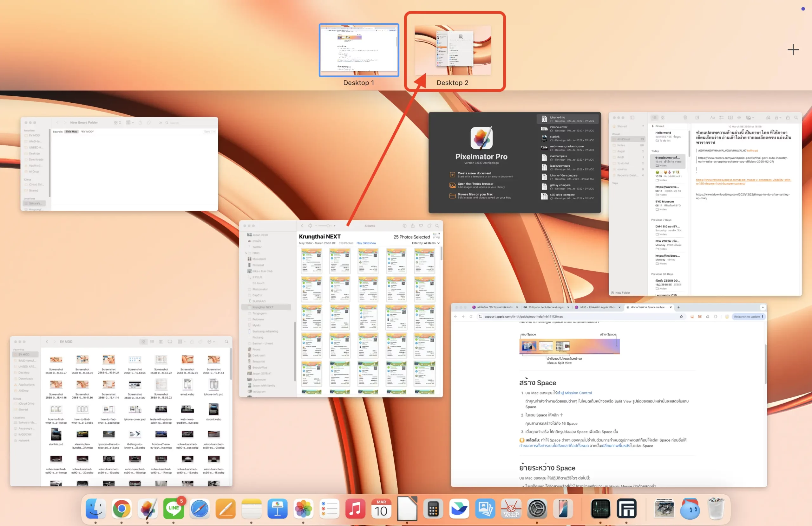
Task: Open Keynote from the Dock
Action: tap(277, 509)
